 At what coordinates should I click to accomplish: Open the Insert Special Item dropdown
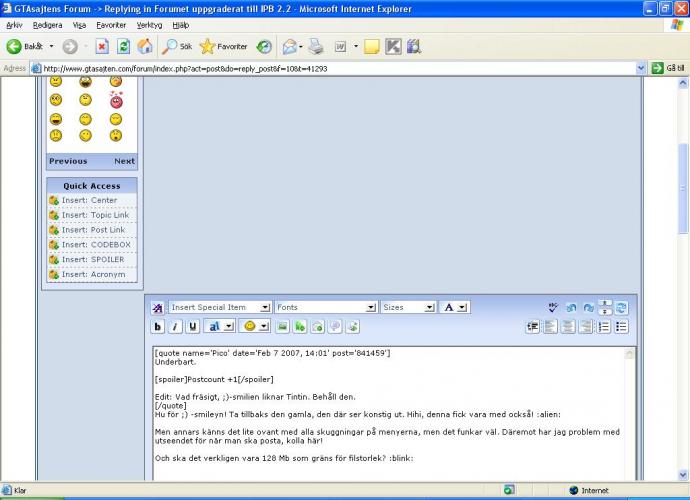(x=219, y=307)
